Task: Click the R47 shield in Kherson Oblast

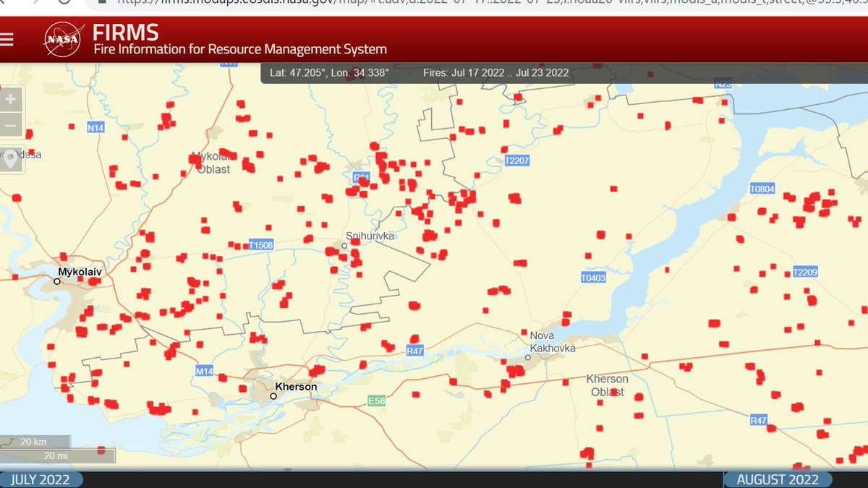Action: (x=758, y=420)
